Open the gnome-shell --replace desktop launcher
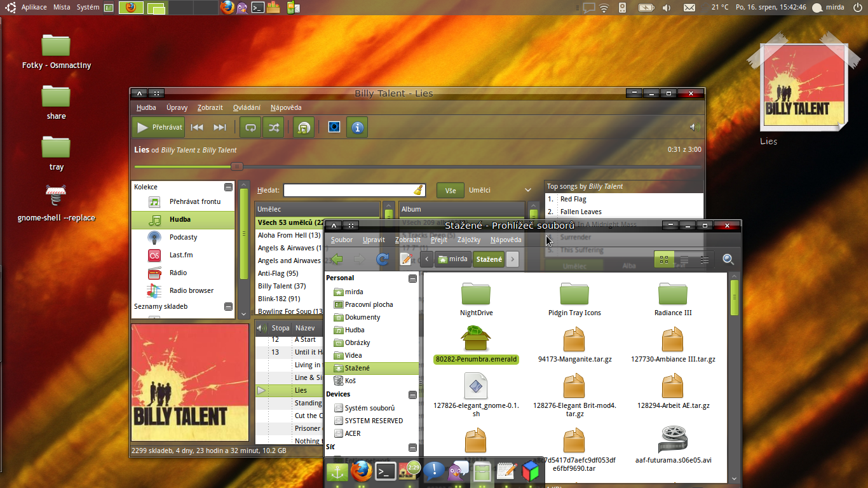This screenshot has width=868, height=488. pyautogui.click(x=57, y=203)
